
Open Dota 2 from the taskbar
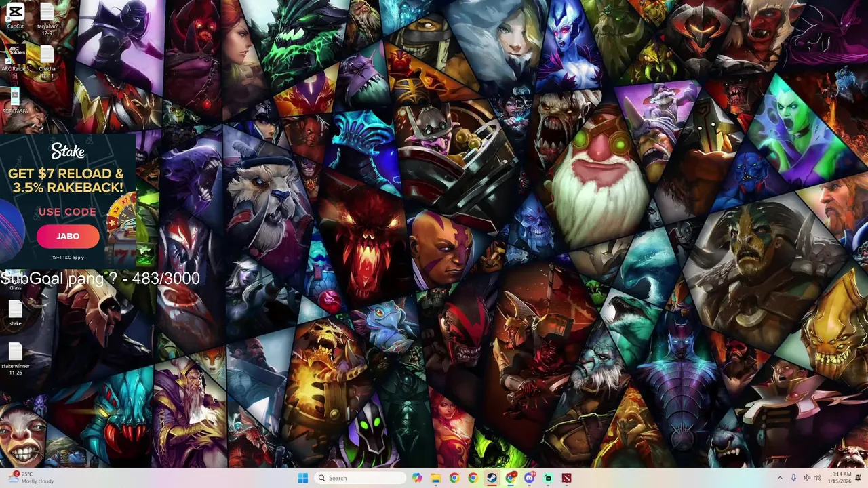point(566,478)
